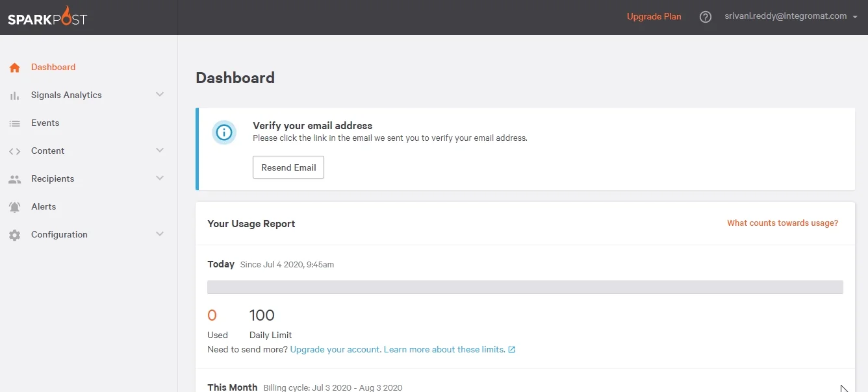Open the Events menu item
Screen dimensions: 868x392
(x=45, y=123)
